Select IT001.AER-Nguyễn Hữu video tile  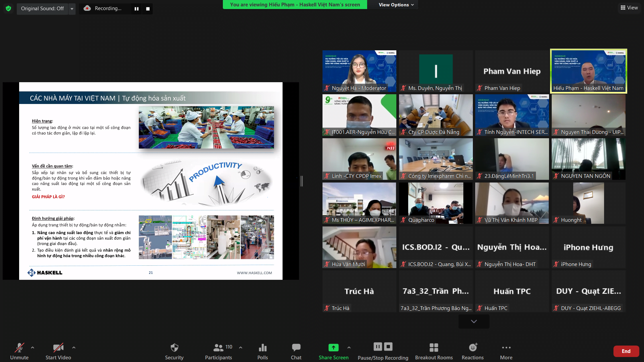pyautogui.click(x=359, y=115)
